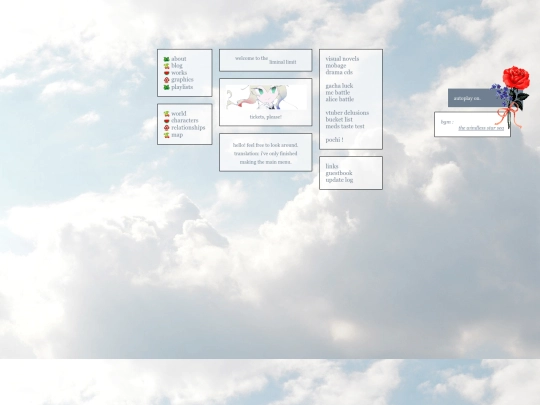Open the relationships link
The width and height of the screenshot is (540, 405).
(x=188, y=127)
